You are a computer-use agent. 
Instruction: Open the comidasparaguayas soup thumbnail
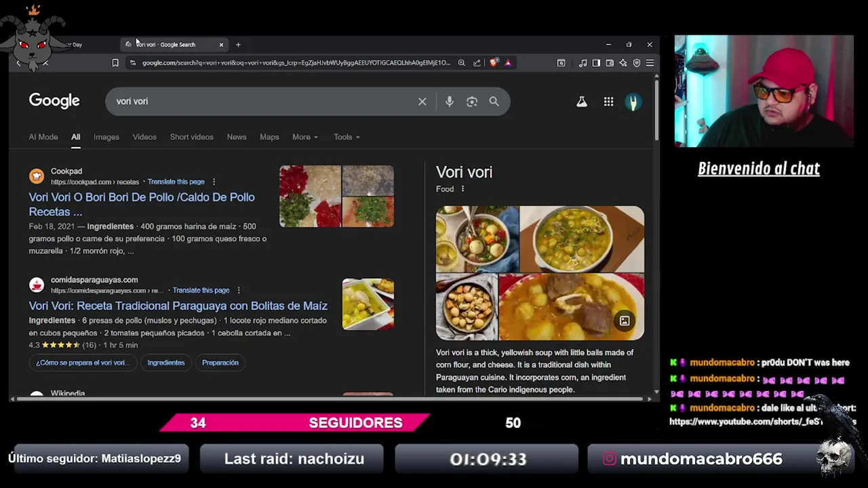[368, 304]
